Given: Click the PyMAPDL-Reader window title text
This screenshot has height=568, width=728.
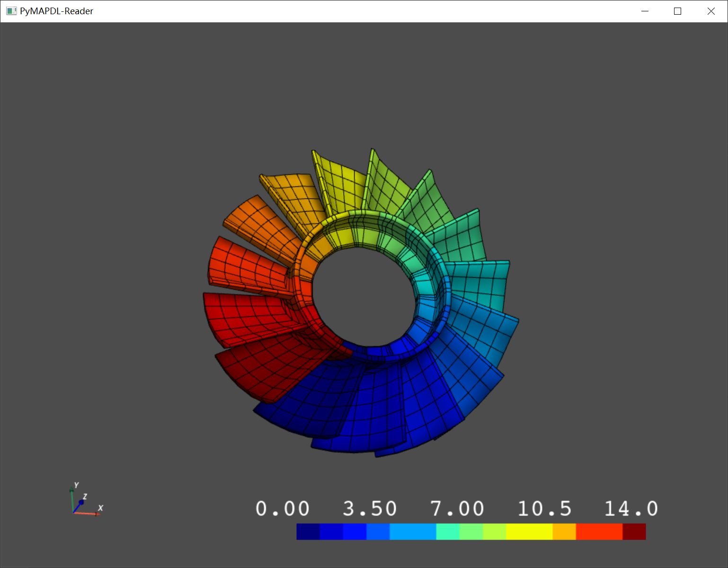Looking at the screenshot, I should tap(56, 11).
